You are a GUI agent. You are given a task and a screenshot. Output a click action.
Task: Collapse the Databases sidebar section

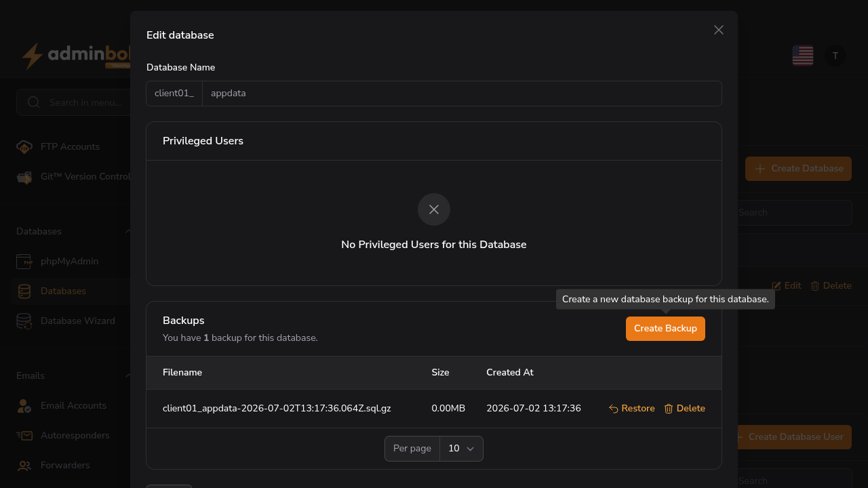[x=128, y=232]
